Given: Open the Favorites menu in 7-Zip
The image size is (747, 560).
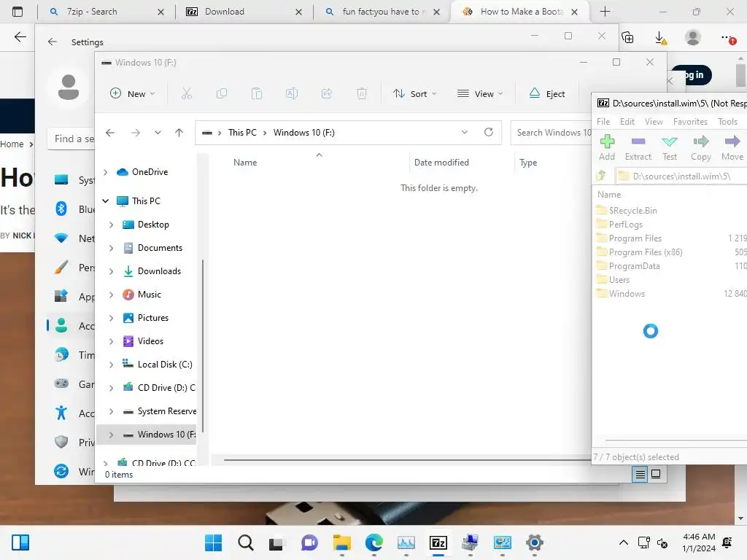Looking at the screenshot, I should 690,122.
